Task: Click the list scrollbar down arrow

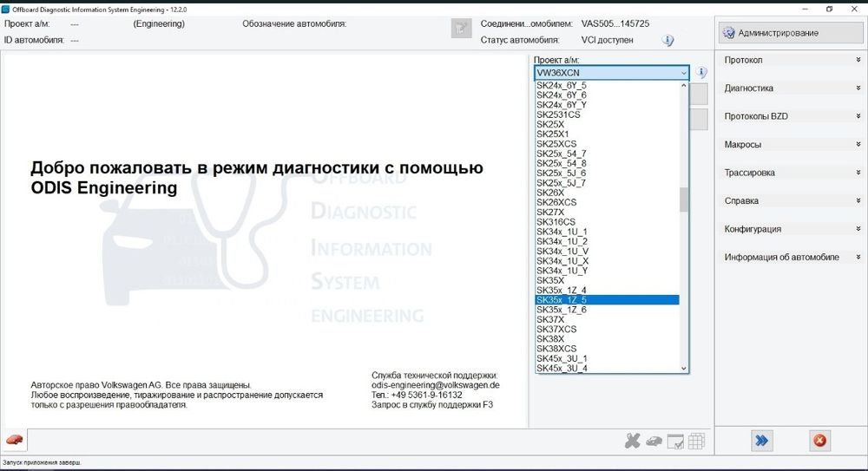Action: pos(684,368)
